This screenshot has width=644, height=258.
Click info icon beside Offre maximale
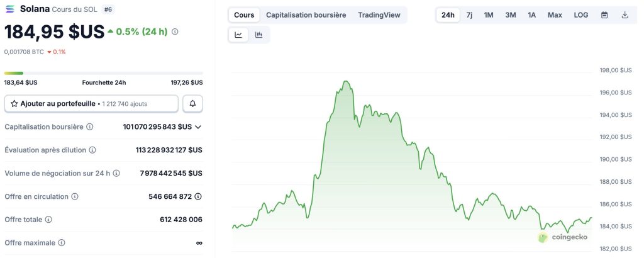[62, 243]
